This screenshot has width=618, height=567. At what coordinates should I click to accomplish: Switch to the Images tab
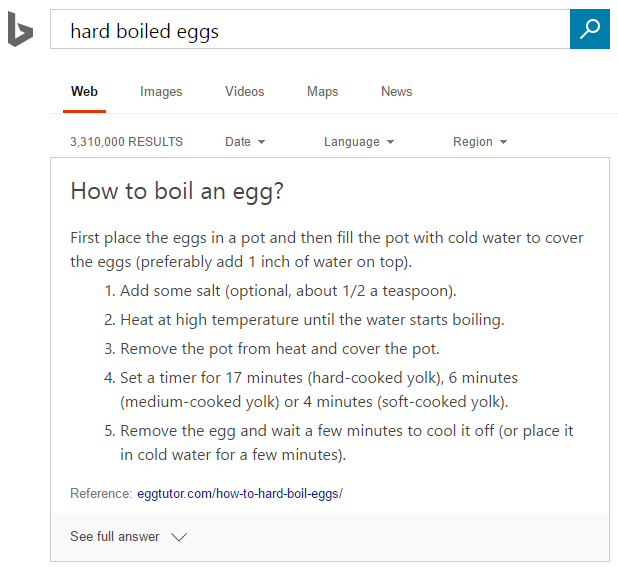pos(161,92)
